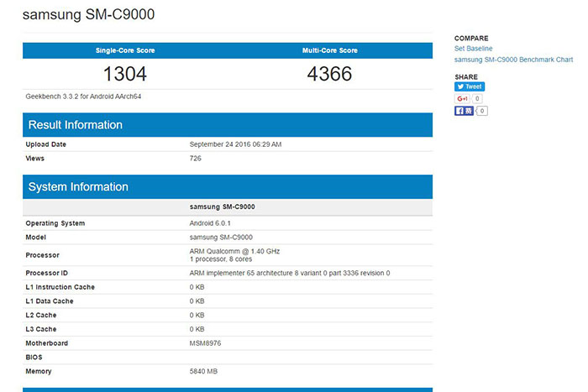
Task: Click the Facebook share count box
Action: (x=482, y=111)
